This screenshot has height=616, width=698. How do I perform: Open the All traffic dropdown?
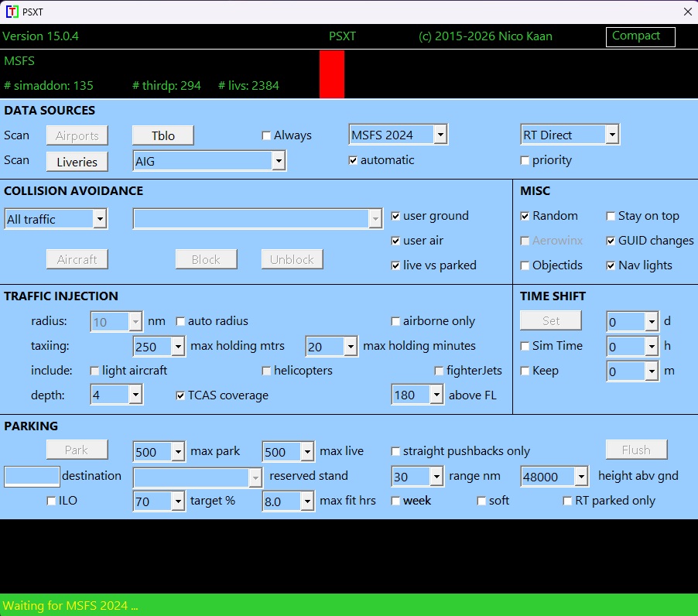[100, 218]
